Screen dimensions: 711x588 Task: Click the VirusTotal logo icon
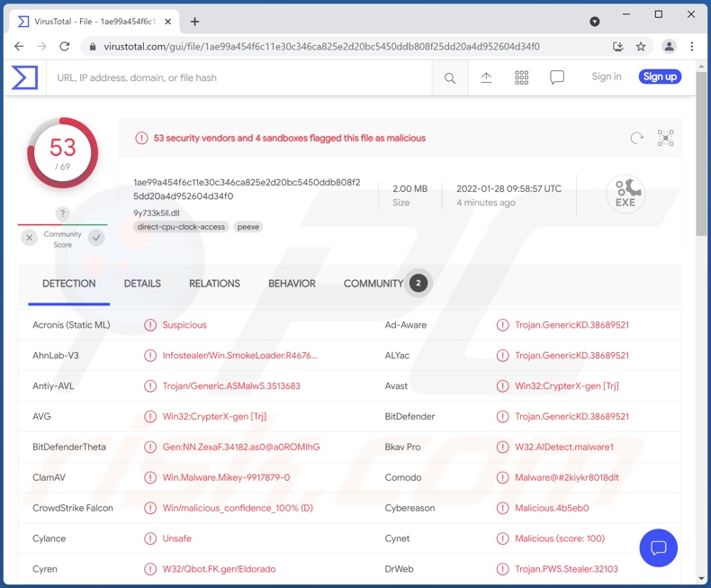click(x=24, y=77)
